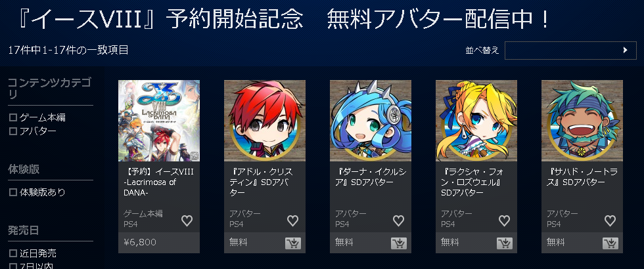
Task: Open the 並べ替え sort dropdown
Action: tap(570, 51)
